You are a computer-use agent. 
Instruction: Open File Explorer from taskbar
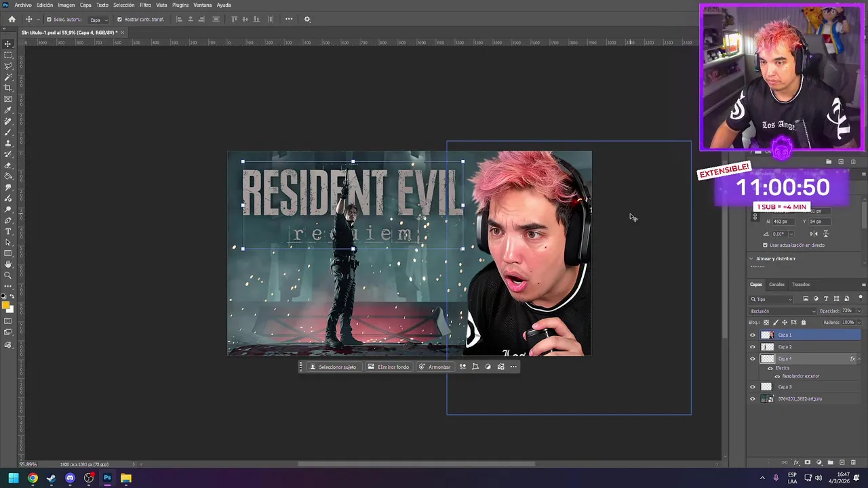(126, 479)
